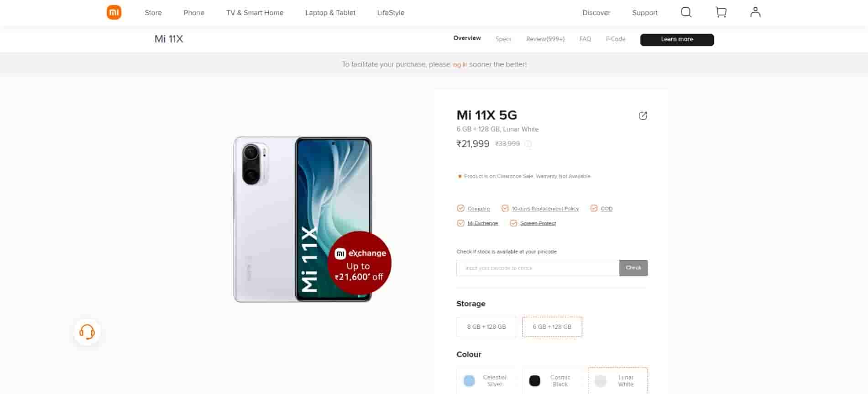Select the 6 GB + 128 GB storage option
The width and height of the screenshot is (868, 394).
pyautogui.click(x=552, y=327)
